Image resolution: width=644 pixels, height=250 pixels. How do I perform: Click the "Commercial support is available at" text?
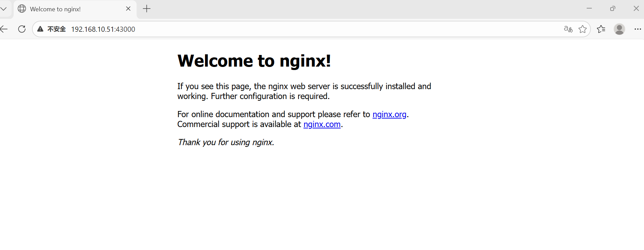click(x=239, y=124)
